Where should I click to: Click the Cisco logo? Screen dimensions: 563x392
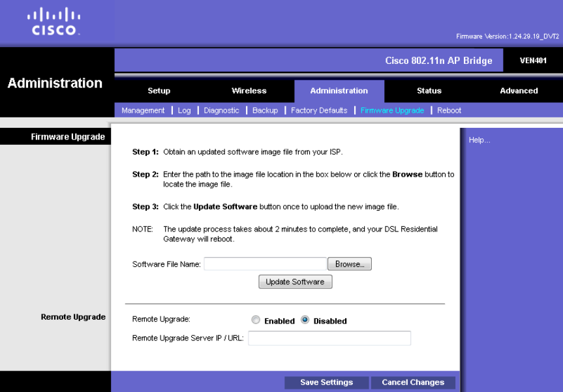[x=54, y=22]
